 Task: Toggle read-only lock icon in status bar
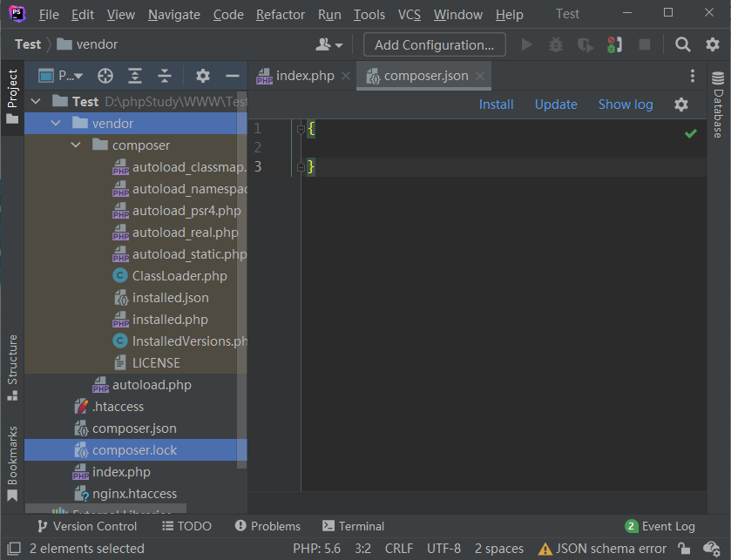[x=684, y=549]
